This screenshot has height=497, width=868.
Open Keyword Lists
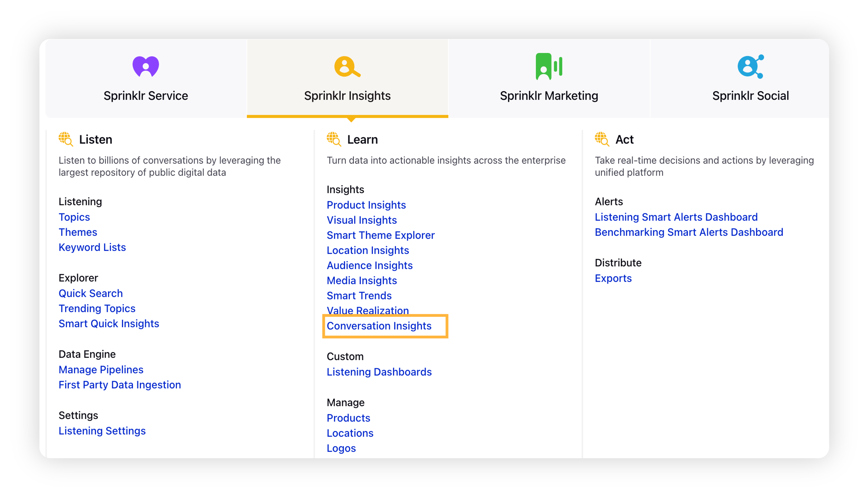click(92, 247)
